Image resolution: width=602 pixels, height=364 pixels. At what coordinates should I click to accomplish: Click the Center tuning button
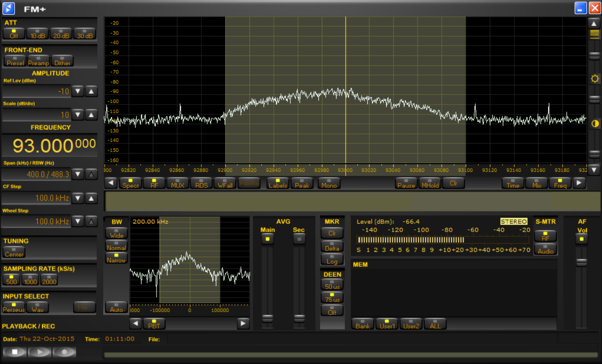point(14,252)
